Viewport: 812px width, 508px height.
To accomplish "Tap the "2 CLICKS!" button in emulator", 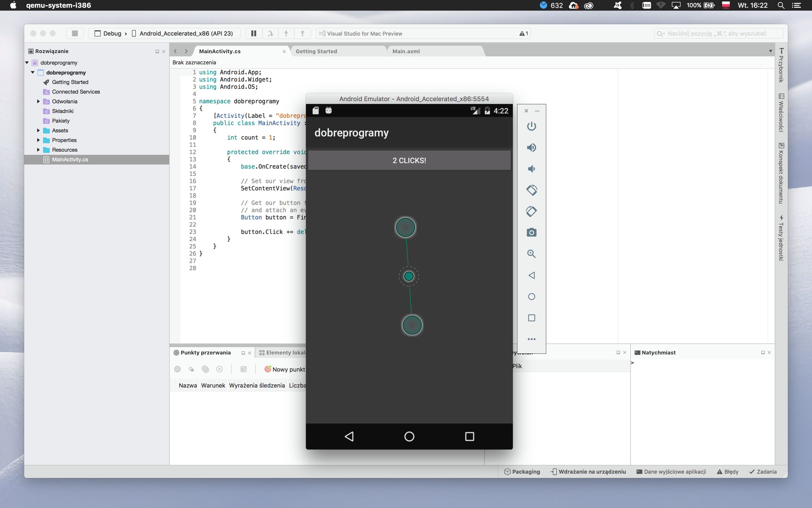I will (x=409, y=161).
